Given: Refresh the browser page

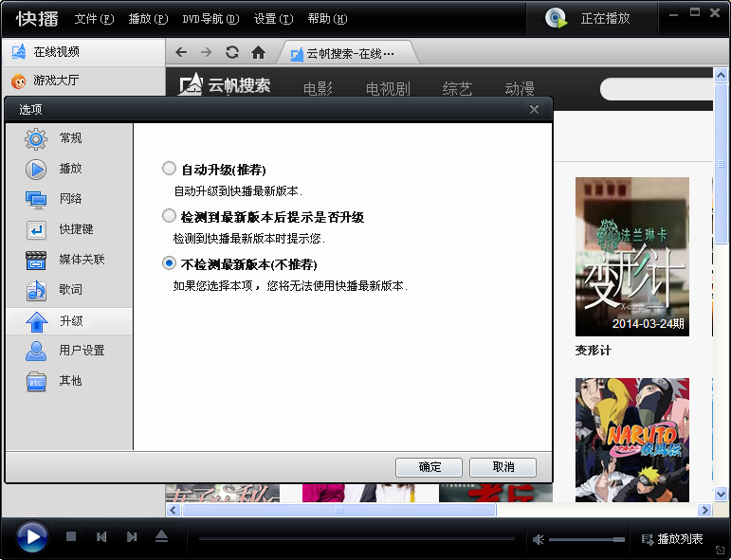Looking at the screenshot, I should pos(232,52).
